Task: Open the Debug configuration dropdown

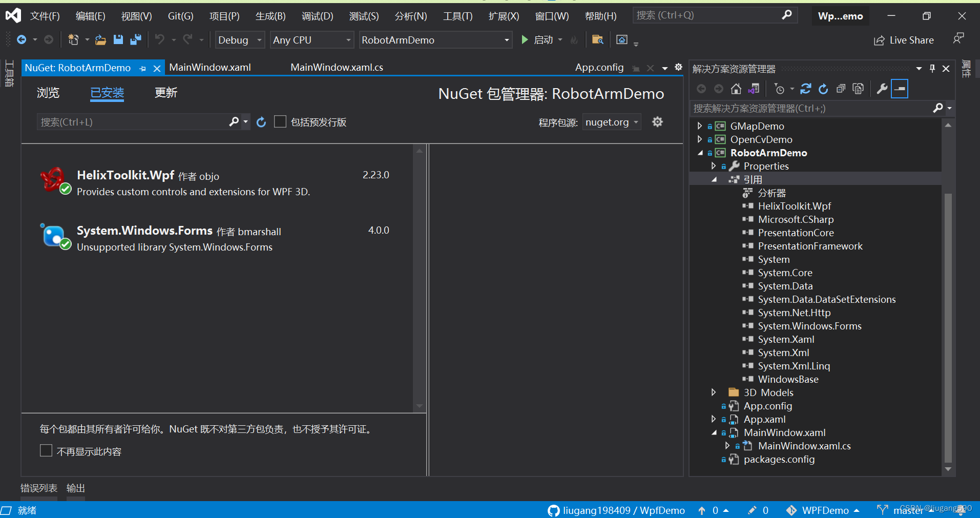Action: [x=240, y=39]
